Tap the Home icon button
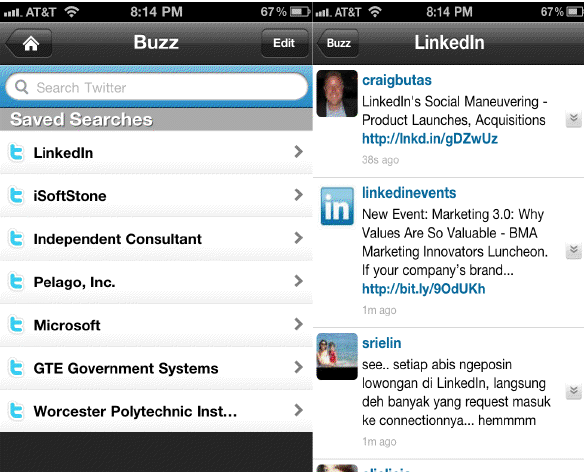The height and width of the screenshot is (472, 584). click(30, 43)
